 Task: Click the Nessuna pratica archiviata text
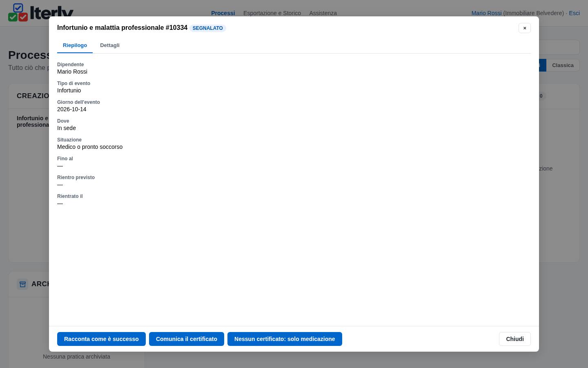pos(76,357)
